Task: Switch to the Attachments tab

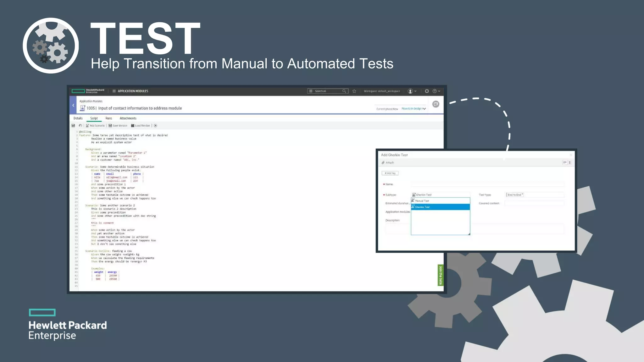Action: (x=128, y=118)
